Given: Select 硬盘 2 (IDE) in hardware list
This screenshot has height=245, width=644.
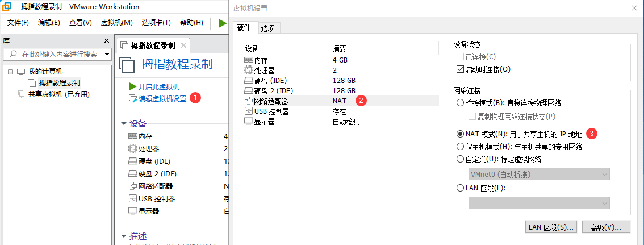Looking at the screenshot, I should (273, 90).
